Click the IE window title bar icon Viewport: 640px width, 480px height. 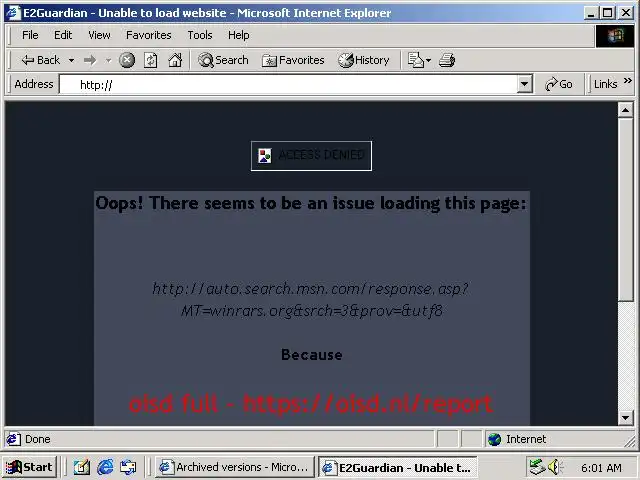coord(13,13)
